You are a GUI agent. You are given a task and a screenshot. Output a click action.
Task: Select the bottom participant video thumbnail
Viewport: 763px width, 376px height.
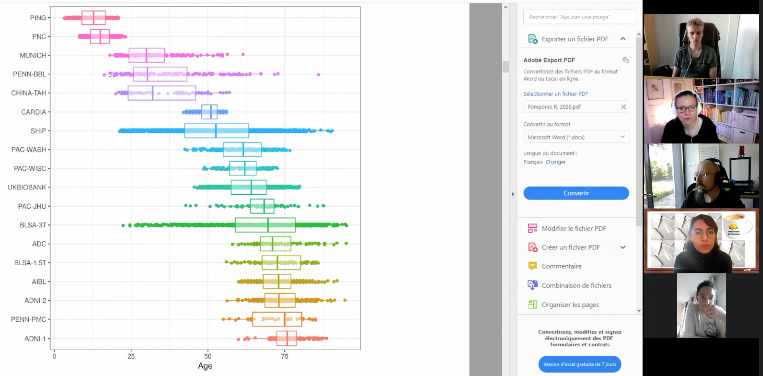pyautogui.click(x=701, y=305)
